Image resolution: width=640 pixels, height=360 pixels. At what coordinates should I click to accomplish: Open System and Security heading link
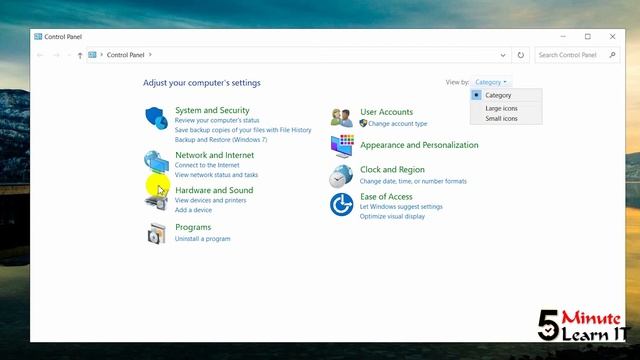coord(212,110)
